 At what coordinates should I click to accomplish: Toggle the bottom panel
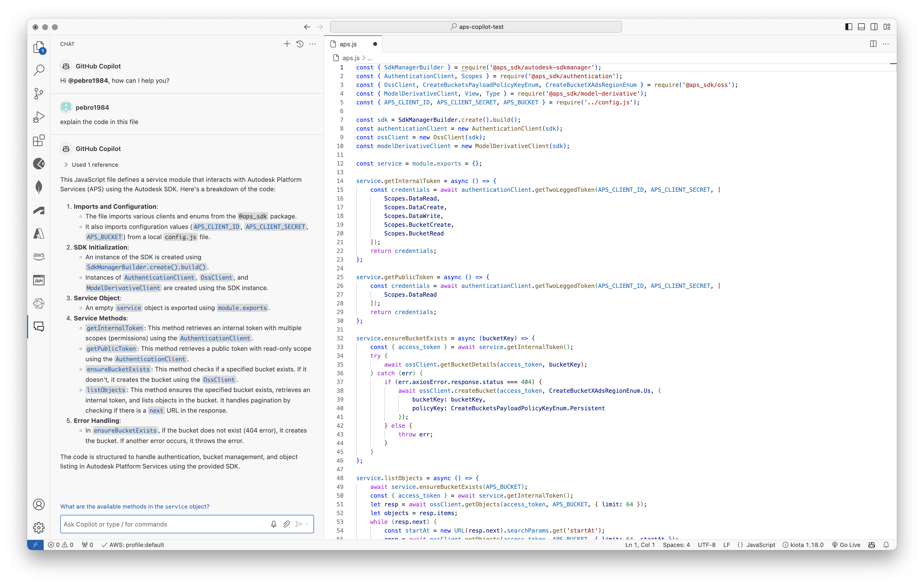[x=861, y=27]
